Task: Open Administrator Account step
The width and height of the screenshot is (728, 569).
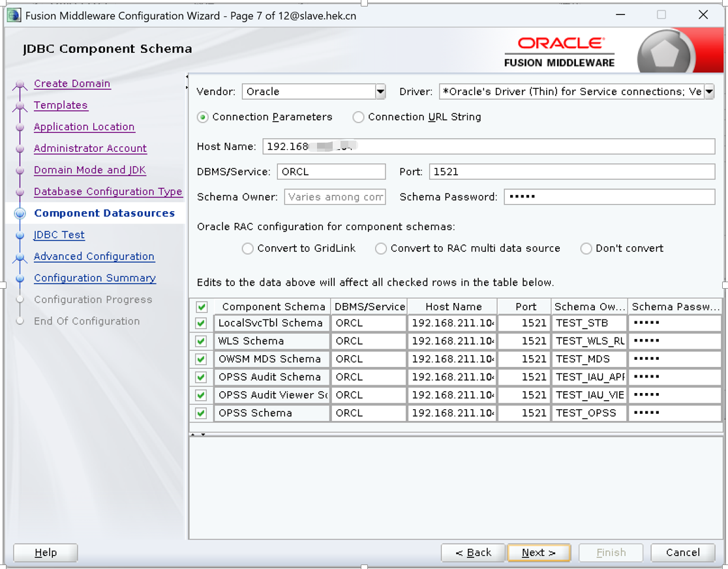Action: (x=90, y=149)
